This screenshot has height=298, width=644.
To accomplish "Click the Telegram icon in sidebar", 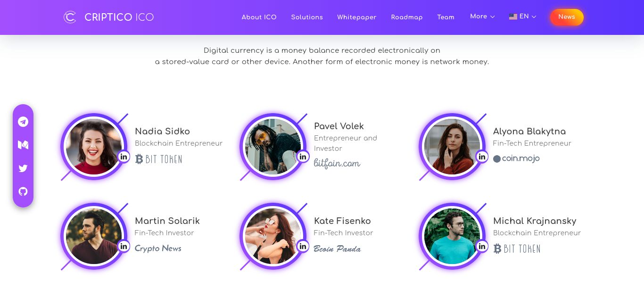I will [x=23, y=122].
